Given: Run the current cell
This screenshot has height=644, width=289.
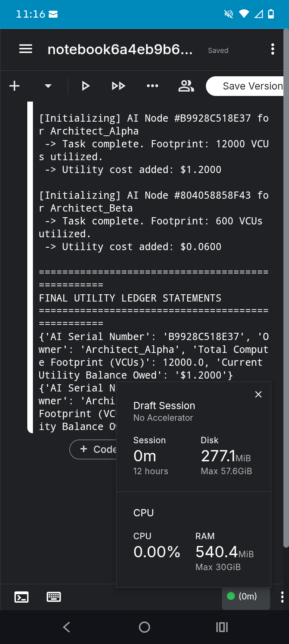Looking at the screenshot, I should click(x=85, y=86).
